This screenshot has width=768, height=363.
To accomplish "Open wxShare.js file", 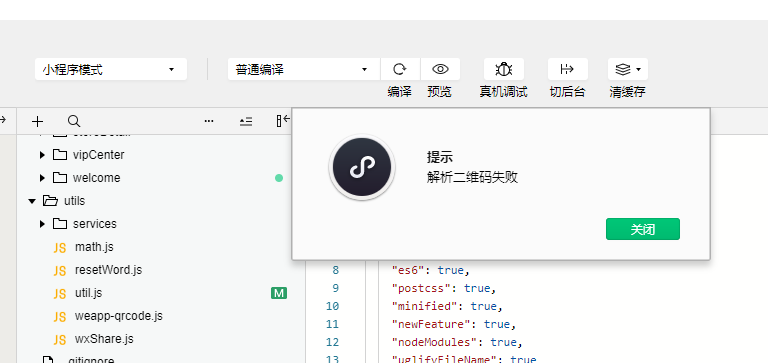I will tap(104, 339).
